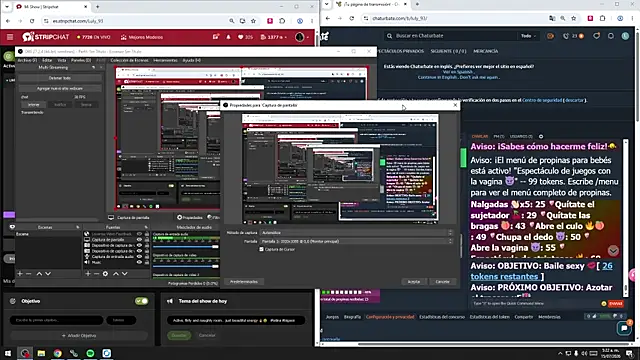Switch to the Biografía tab
Viewport: 640px width, 360px height.
click(352, 317)
